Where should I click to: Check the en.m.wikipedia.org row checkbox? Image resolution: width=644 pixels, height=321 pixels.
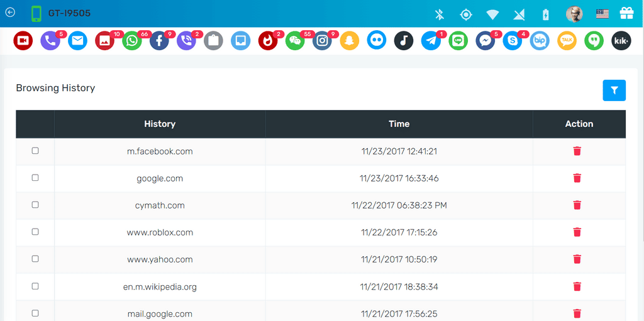(x=35, y=286)
